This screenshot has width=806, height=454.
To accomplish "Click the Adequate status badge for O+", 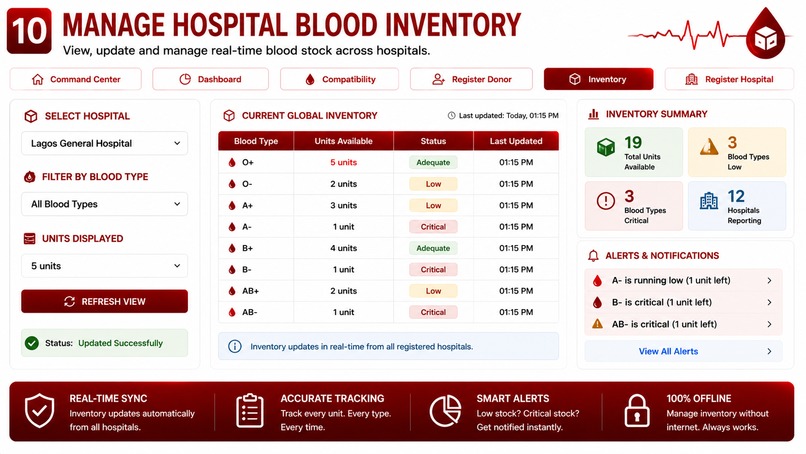I will tap(433, 162).
